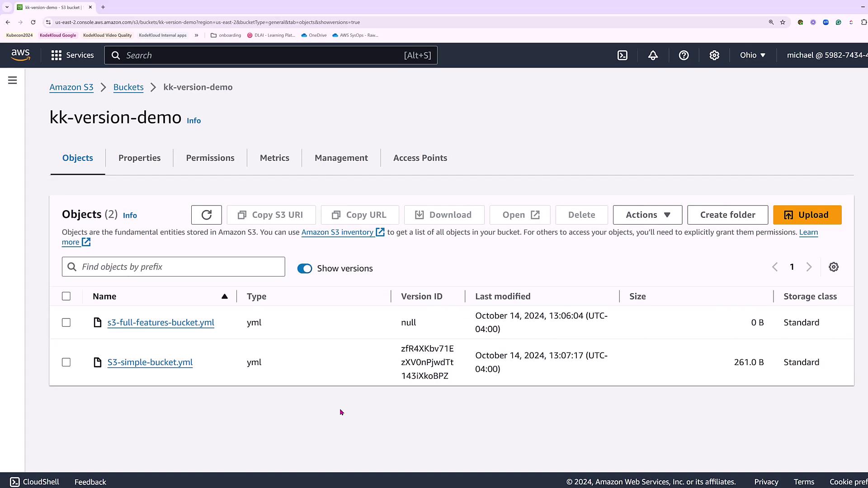Click the orange Upload button
The height and width of the screenshot is (488, 868).
(807, 215)
